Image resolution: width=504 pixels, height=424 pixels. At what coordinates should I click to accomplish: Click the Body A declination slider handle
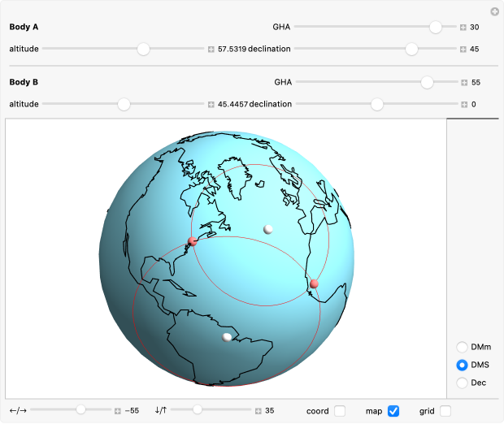[x=411, y=49]
